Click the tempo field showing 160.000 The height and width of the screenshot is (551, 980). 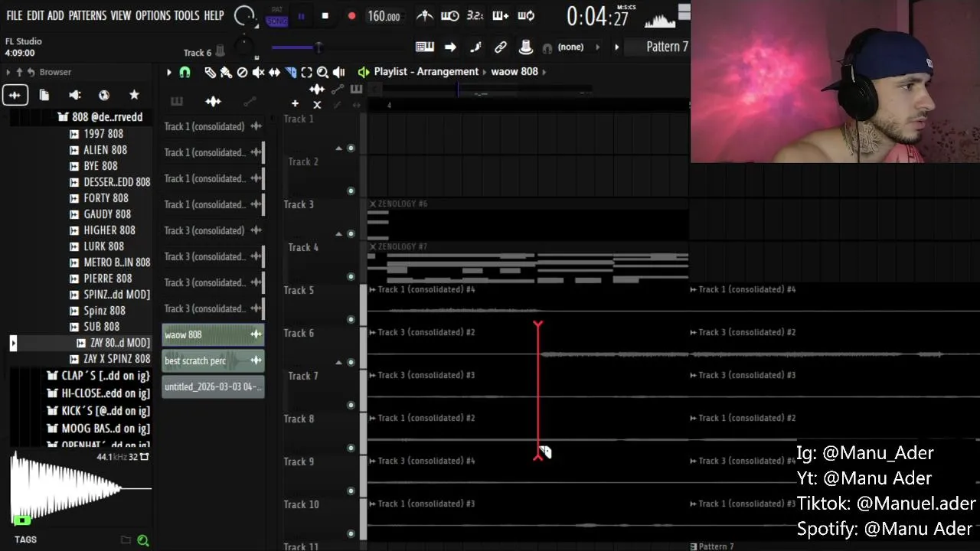click(384, 16)
